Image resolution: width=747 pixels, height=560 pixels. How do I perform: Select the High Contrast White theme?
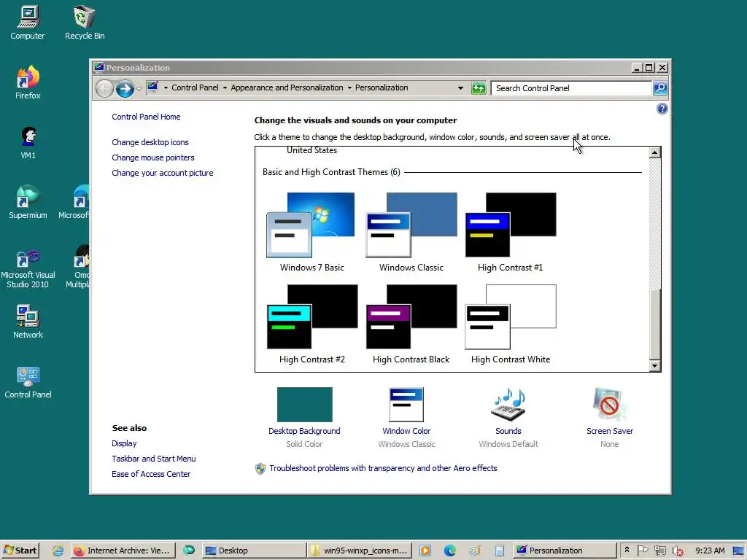510,324
